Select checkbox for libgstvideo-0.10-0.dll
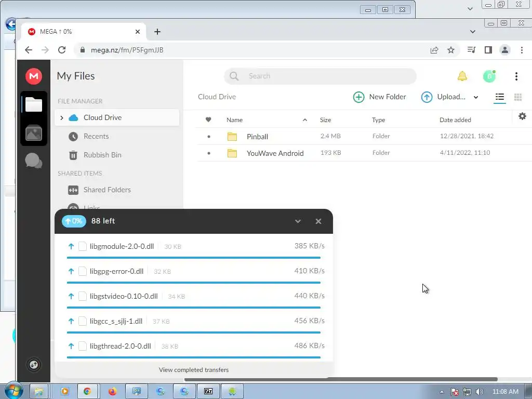The height and width of the screenshot is (399, 532). (83, 296)
